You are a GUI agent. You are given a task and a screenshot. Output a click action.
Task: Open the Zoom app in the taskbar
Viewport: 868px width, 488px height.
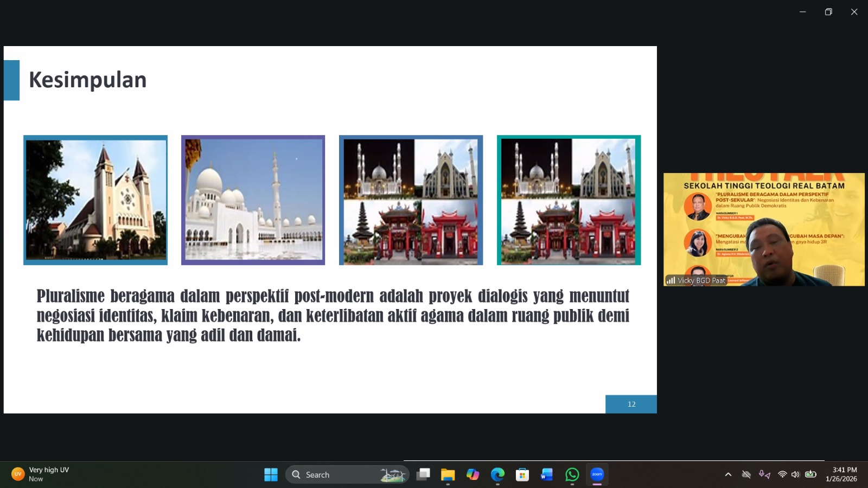[597, 474]
